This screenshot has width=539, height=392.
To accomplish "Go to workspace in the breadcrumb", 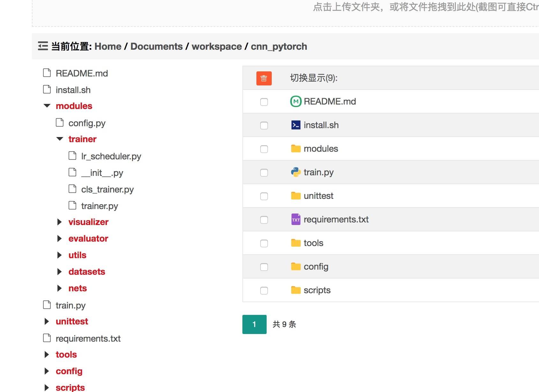I will [x=217, y=47].
